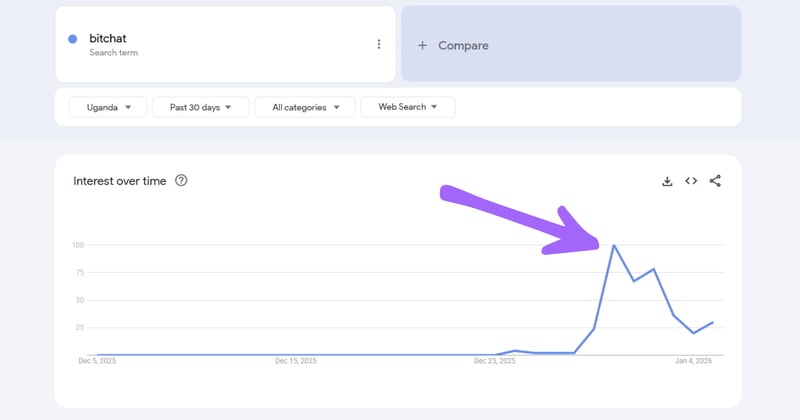Open the embed code icon
Image resolution: width=800 pixels, height=420 pixels.
pos(691,181)
